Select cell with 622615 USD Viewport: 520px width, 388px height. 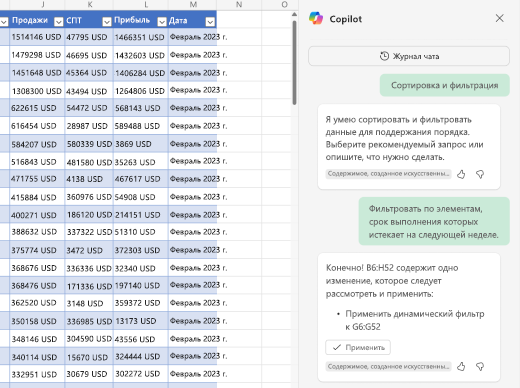pyautogui.click(x=37, y=108)
